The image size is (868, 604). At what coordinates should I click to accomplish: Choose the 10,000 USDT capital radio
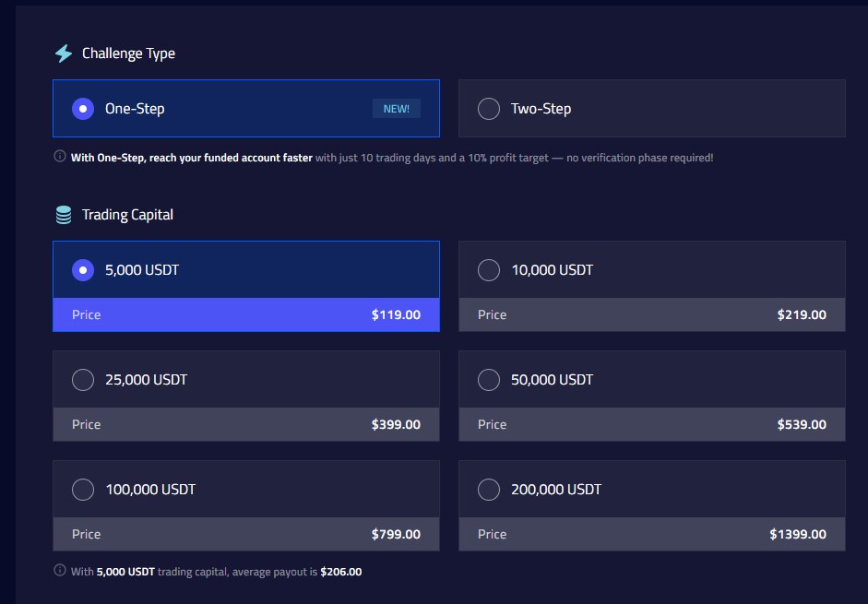tap(489, 270)
